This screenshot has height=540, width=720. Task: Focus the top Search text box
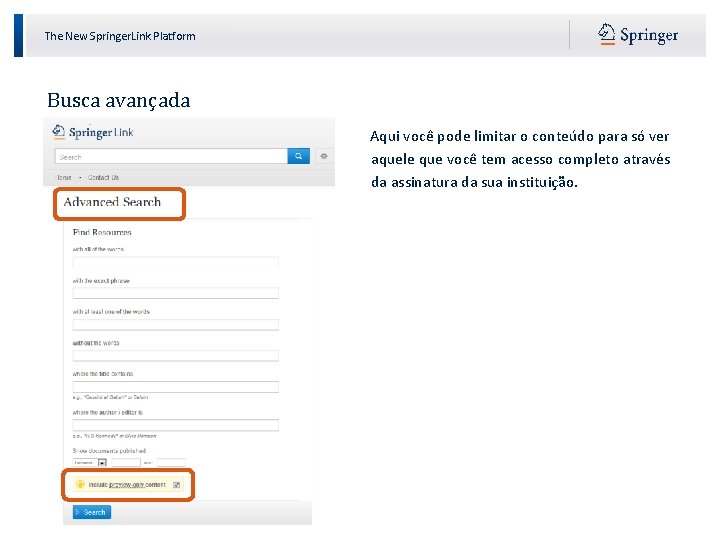point(171,156)
